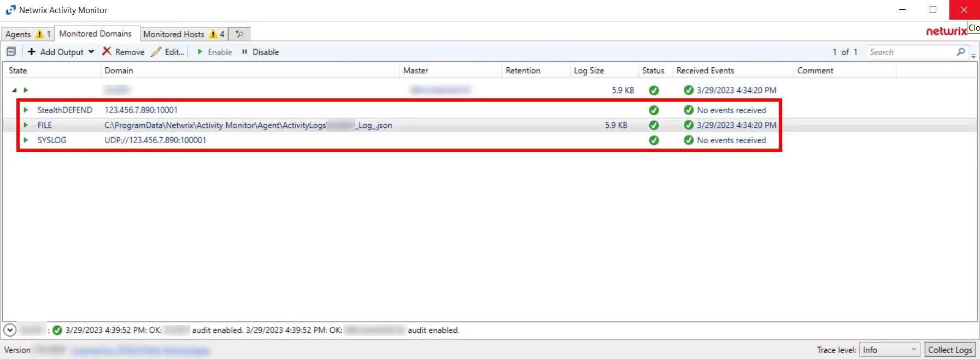Viewport: 980px width, 359px height.
Task: Open the Add Output dropdown
Action: (61, 52)
